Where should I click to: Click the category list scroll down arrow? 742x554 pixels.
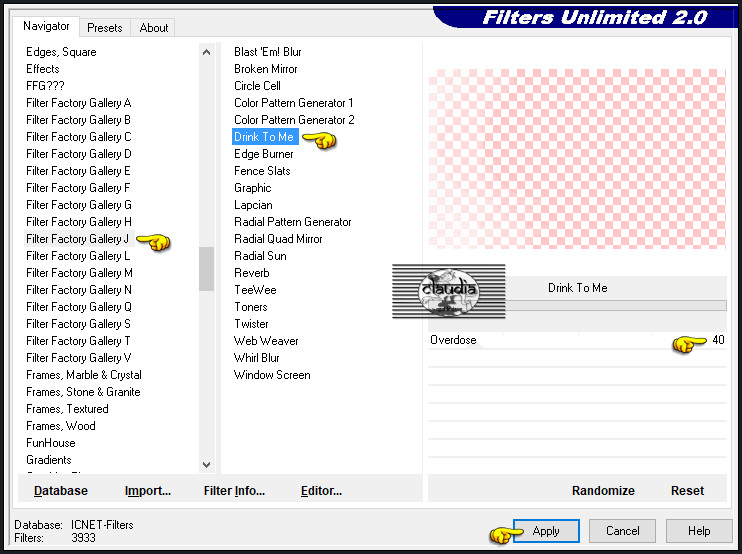click(x=206, y=465)
